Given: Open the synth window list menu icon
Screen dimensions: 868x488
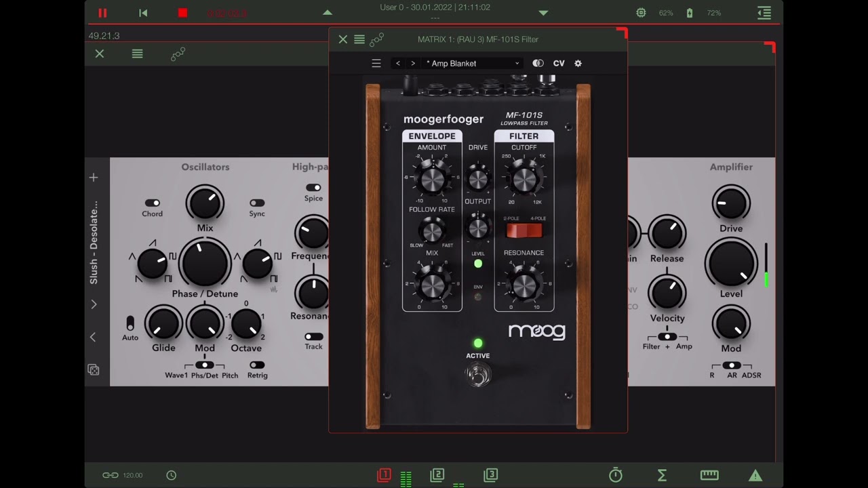Looking at the screenshot, I should tap(138, 54).
